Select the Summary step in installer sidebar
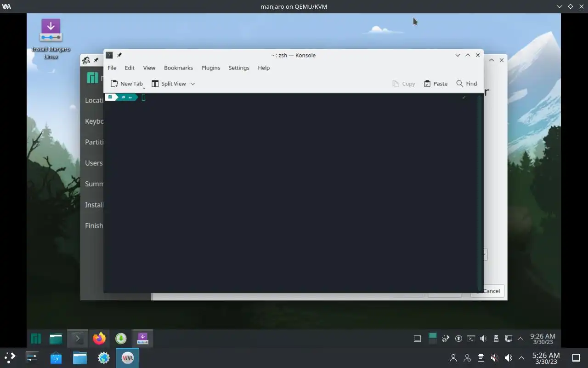Screen dimensions: 588x368 (94, 184)
